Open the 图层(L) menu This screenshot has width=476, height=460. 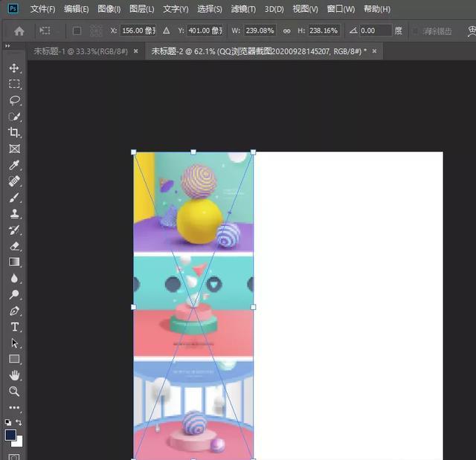click(141, 9)
